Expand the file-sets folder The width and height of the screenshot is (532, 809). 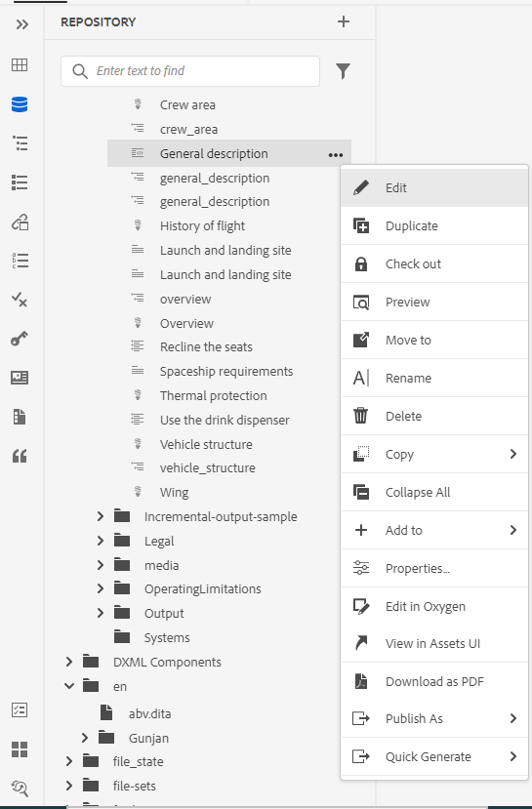(x=69, y=786)
